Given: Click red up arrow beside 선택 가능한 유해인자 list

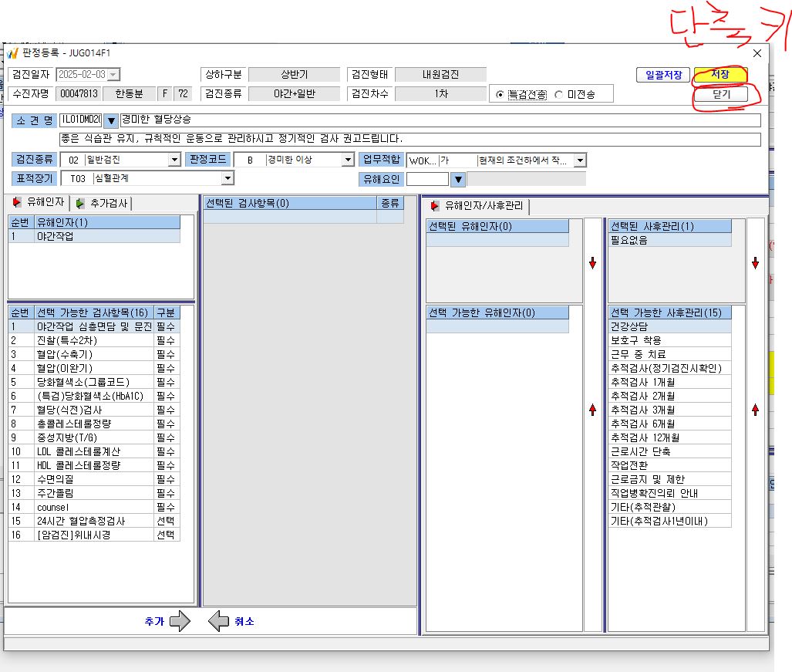Looking at the screenshot, I should click(x=592, y=409).
